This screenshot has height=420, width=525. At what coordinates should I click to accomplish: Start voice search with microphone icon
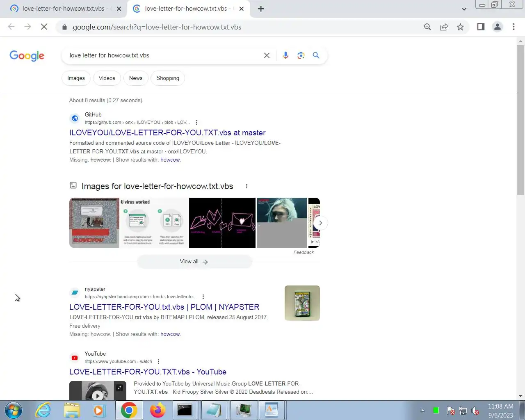pyautogui.click(x=285, y=55)
